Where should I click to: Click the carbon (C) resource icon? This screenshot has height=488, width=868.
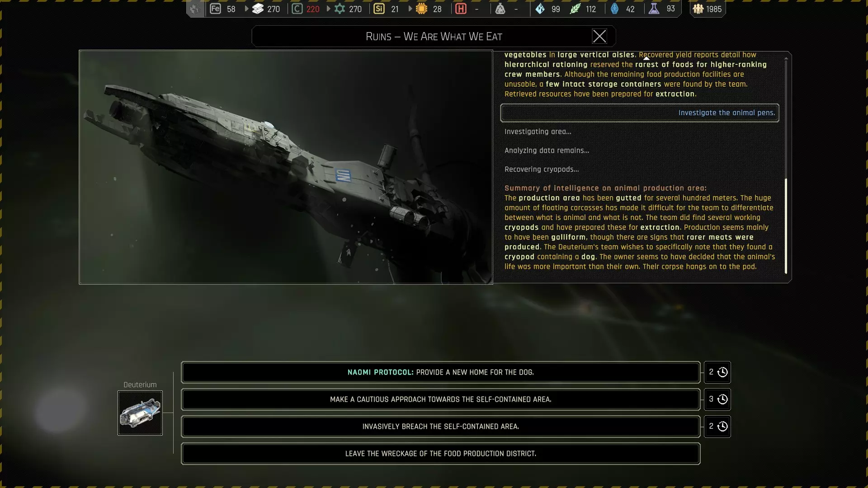click(297, 9)
